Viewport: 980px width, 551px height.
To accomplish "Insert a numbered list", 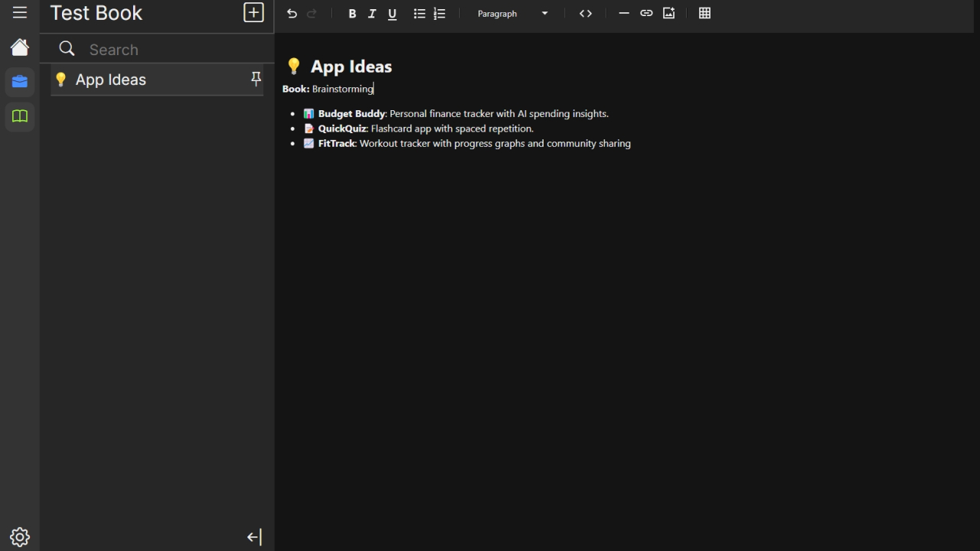I will 439,14.
